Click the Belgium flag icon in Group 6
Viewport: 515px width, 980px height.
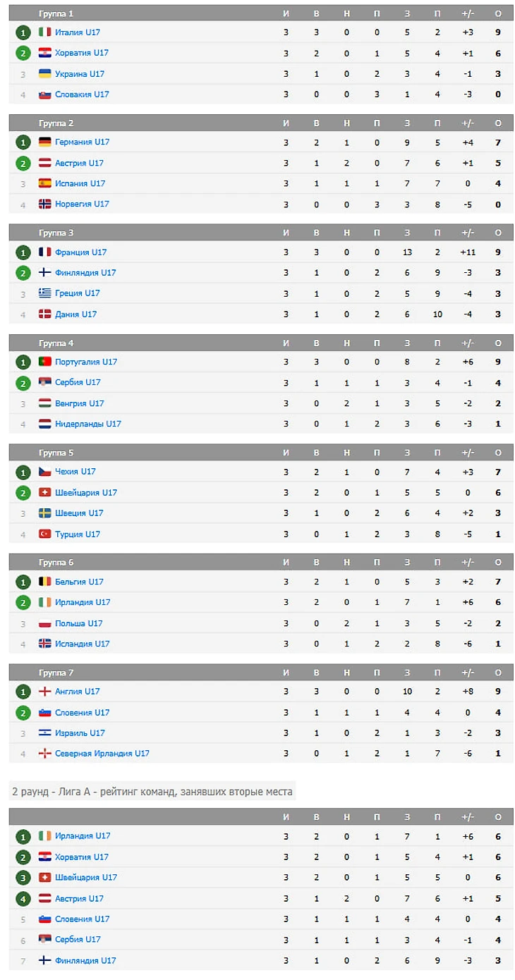[x=45, y=582]
